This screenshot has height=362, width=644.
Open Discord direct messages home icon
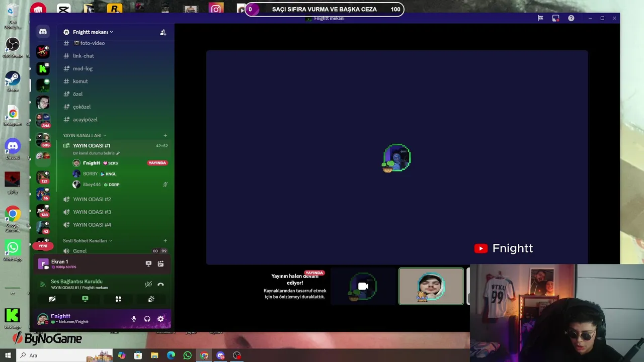pos(43,32)
